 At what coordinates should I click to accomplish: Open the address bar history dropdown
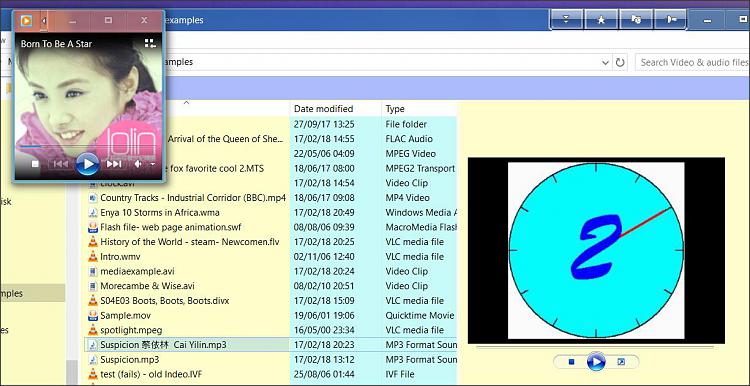[605, 62]
